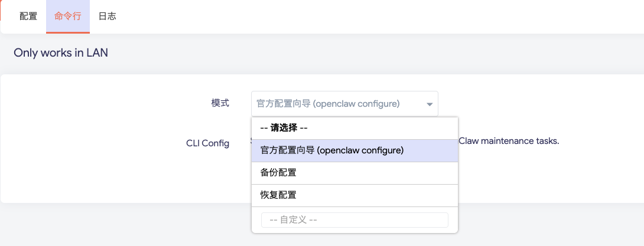Focus the -- 自定义 -- custom input field
The height and width of the screenshot is (246, 644).
(354, 220)
